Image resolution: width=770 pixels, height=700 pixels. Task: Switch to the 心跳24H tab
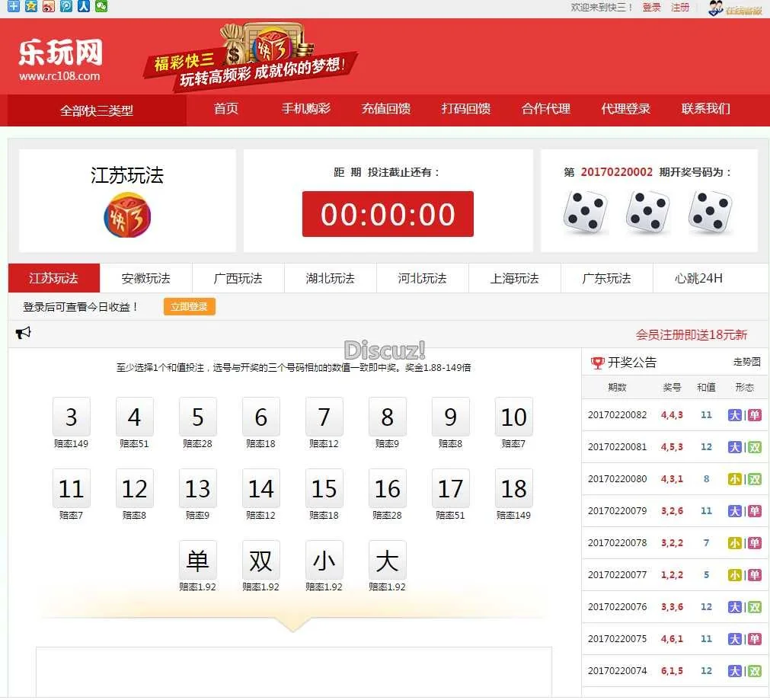pyautogui.click(x=698, y=279)
